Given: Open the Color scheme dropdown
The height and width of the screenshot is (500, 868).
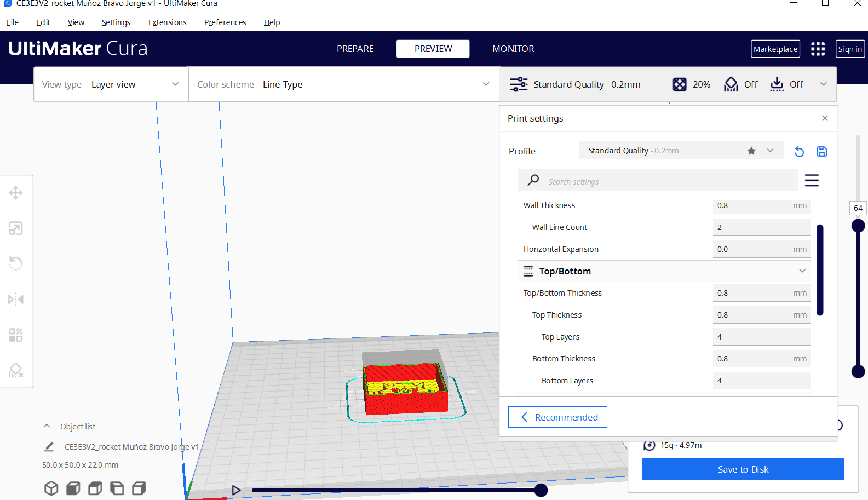Looking at the screenshot, I should [x=344, y=84].
